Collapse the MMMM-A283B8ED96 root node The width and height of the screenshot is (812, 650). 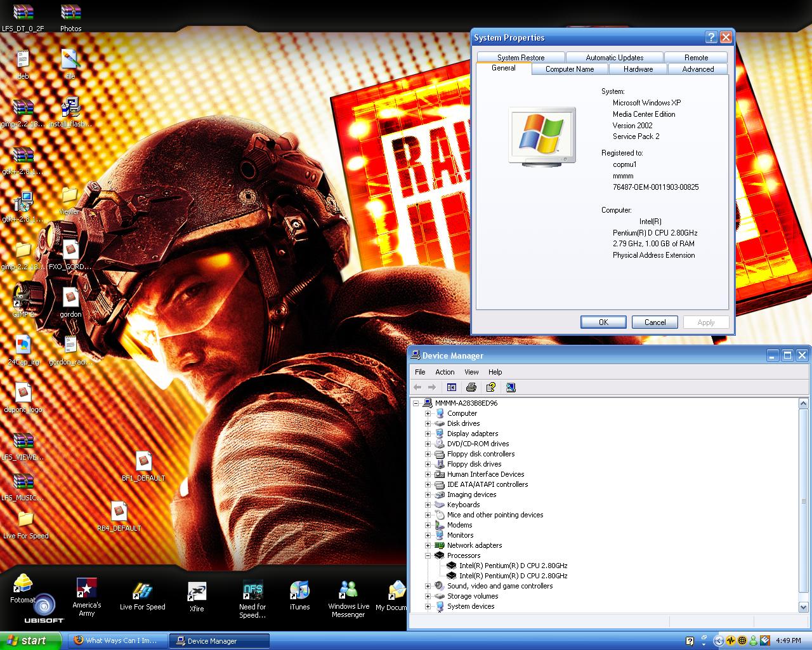(416, 403)
